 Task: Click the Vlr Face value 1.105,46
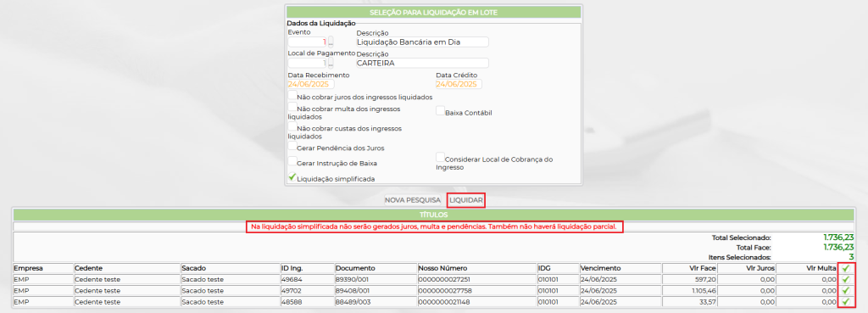click(690, 290)
